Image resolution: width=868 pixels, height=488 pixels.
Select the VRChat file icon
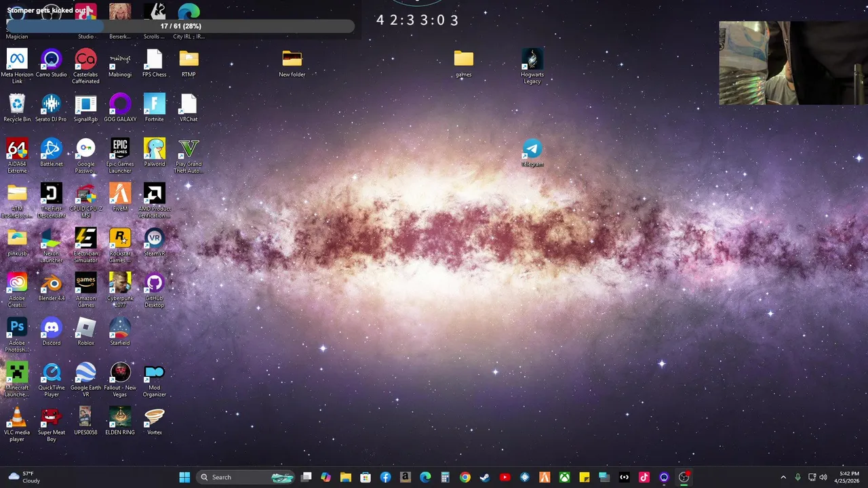click(x=189, y=108)
